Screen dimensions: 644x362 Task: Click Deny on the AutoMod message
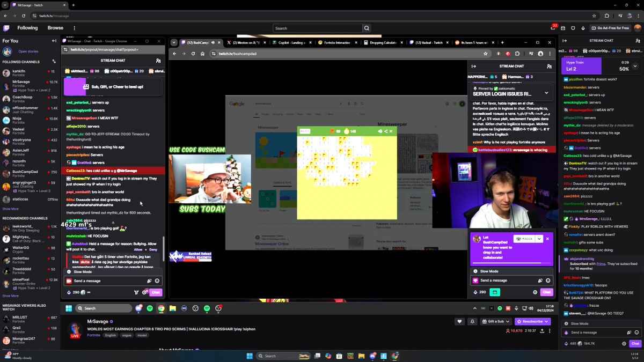[x=153, y=249]
